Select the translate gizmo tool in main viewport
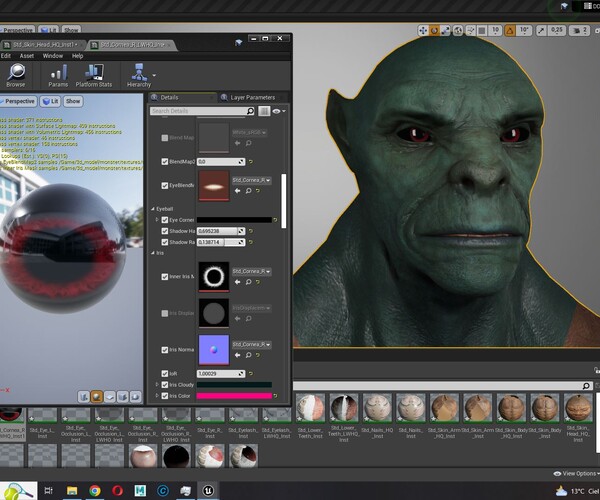 [x=423, y=30]
